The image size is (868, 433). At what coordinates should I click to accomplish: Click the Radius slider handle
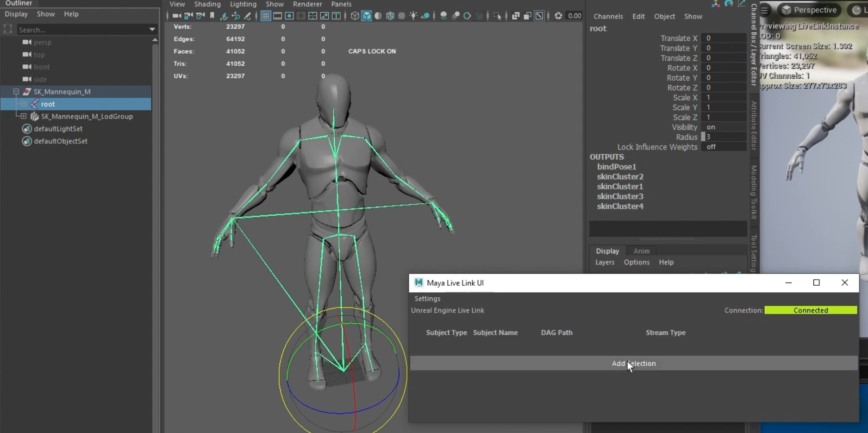(x=703, y=137)
